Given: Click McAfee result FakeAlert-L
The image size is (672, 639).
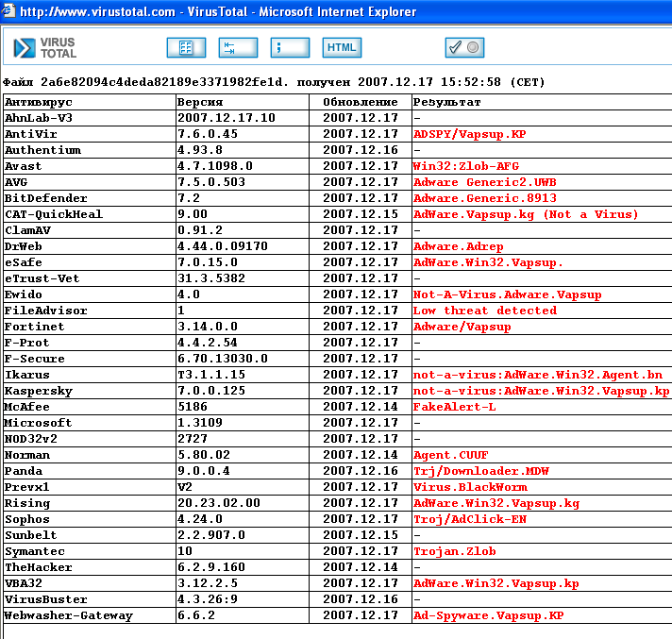Looking at the screenshot, I should [454, 407].
